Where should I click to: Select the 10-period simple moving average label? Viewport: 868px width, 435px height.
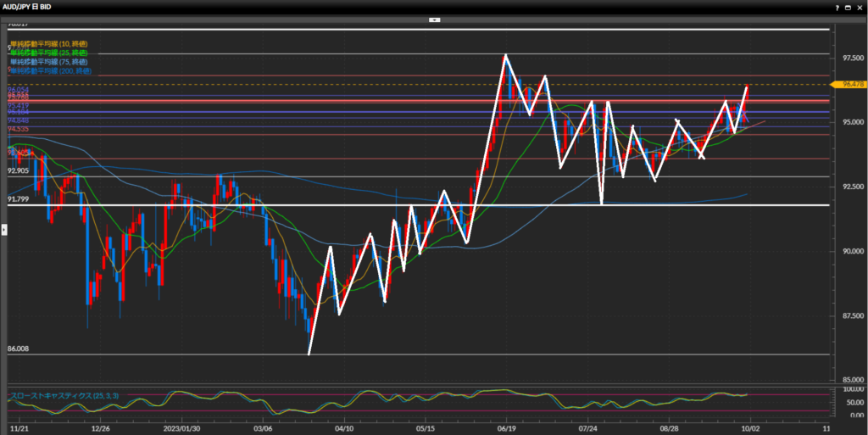pyautogui.click(x=49, y=43)
